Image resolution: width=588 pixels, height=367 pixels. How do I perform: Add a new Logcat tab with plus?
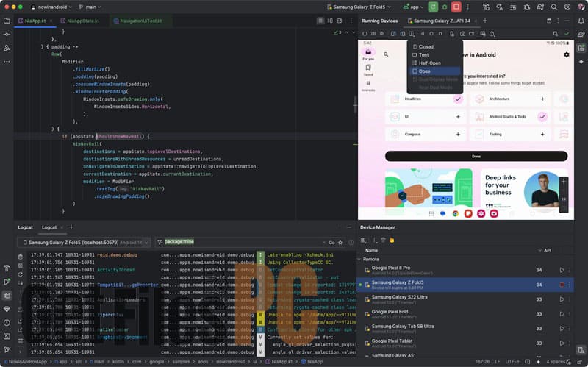(x=71, y=227)
